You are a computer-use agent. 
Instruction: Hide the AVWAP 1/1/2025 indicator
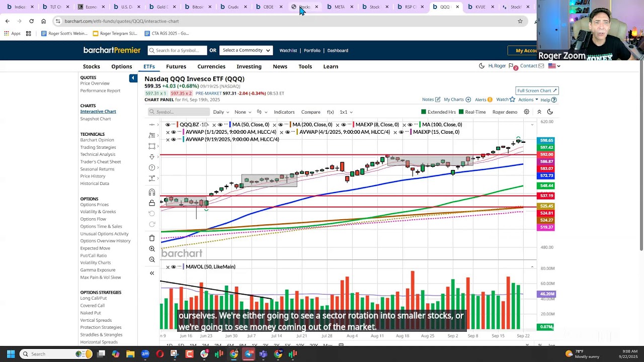click(x=174, y=132)
